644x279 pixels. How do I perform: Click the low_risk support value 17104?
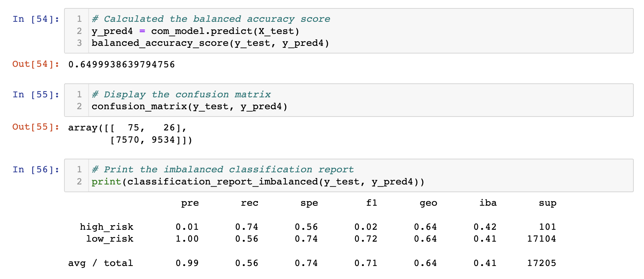click(x=542, y=239)
